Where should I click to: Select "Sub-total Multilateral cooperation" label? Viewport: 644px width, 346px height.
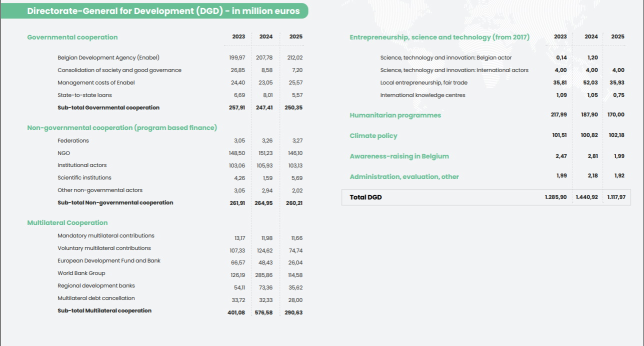pyautogui.click(x=104, y=310)
